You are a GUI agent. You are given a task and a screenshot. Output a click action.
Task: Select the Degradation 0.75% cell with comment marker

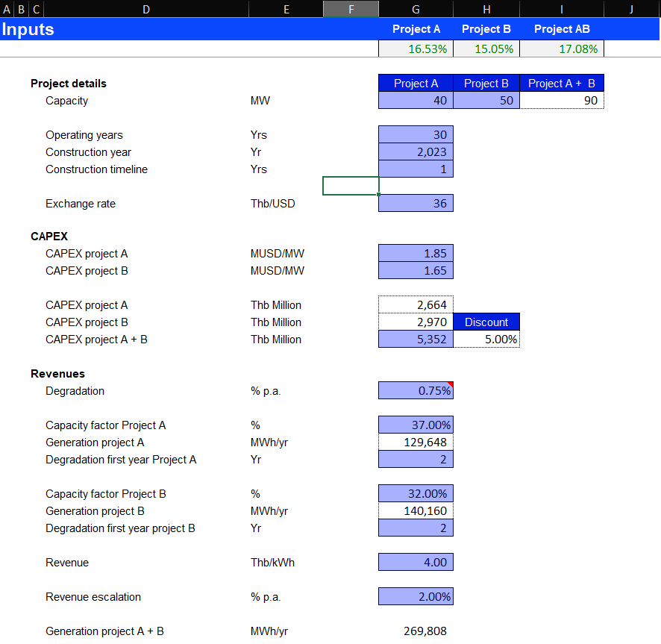pos(416,391)
